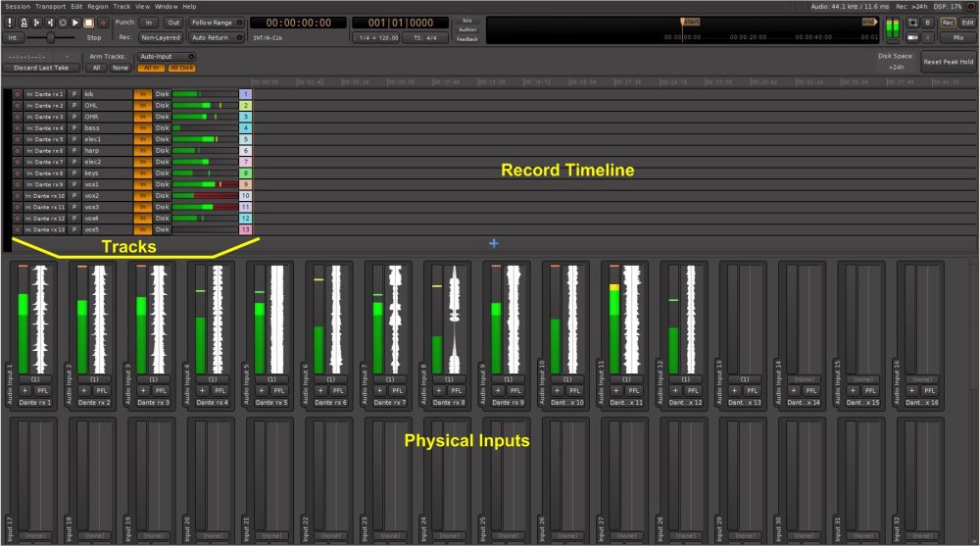980x546 pixels.
Task: Open the Follow Range dropdown
Action: coord(214,22)
